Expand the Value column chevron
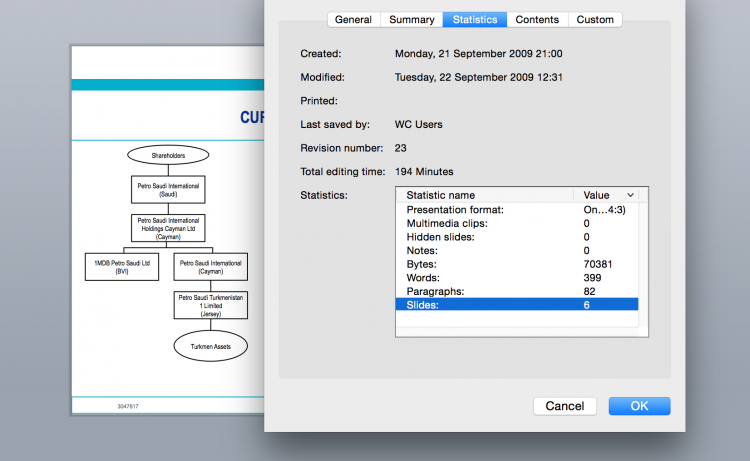 click(x=630, y=195)
